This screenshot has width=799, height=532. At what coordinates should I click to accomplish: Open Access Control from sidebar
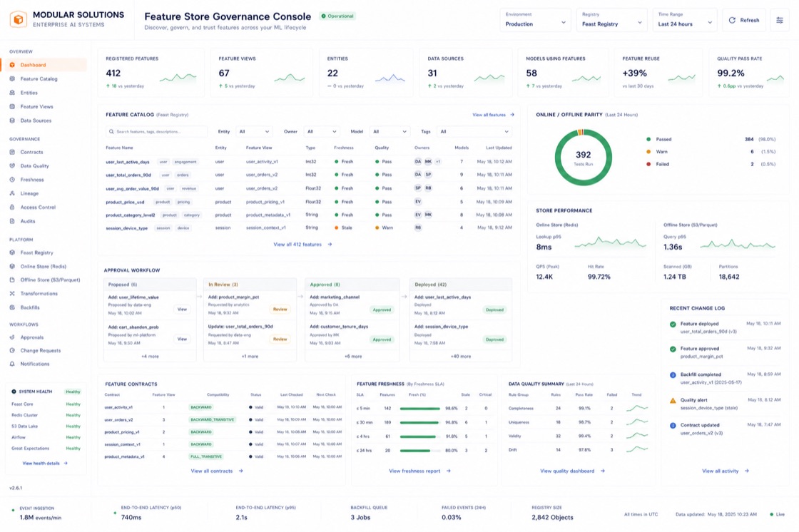[x=38, y=208]
